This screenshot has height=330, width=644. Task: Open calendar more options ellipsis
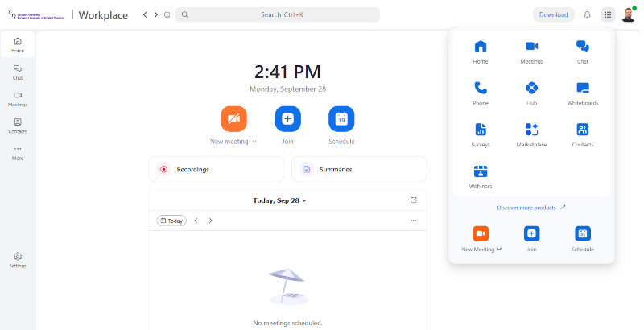(414, 221)
